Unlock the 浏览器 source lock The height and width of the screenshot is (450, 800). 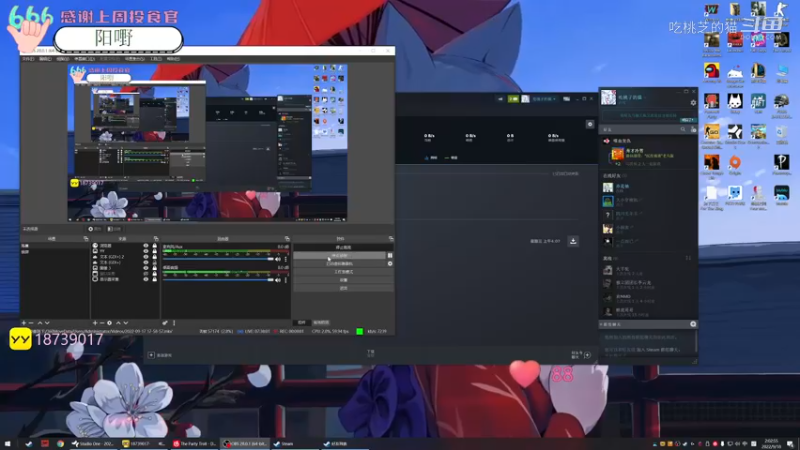pyautogui.click(x=155, y=246)
